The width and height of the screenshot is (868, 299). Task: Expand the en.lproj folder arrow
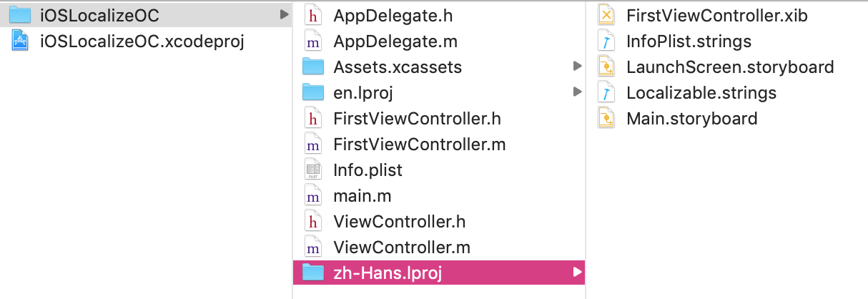(x=577, y=92)
